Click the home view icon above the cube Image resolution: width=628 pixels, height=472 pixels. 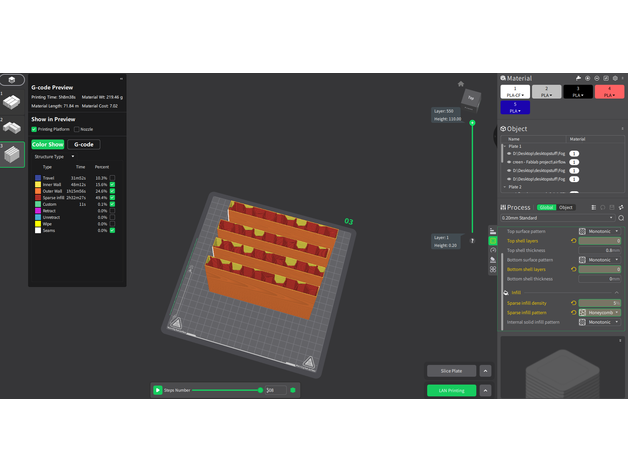click(461, 84)
